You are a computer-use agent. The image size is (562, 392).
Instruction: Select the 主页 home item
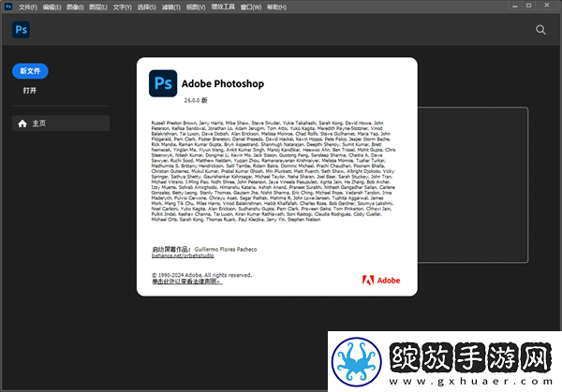pos(61,123)
